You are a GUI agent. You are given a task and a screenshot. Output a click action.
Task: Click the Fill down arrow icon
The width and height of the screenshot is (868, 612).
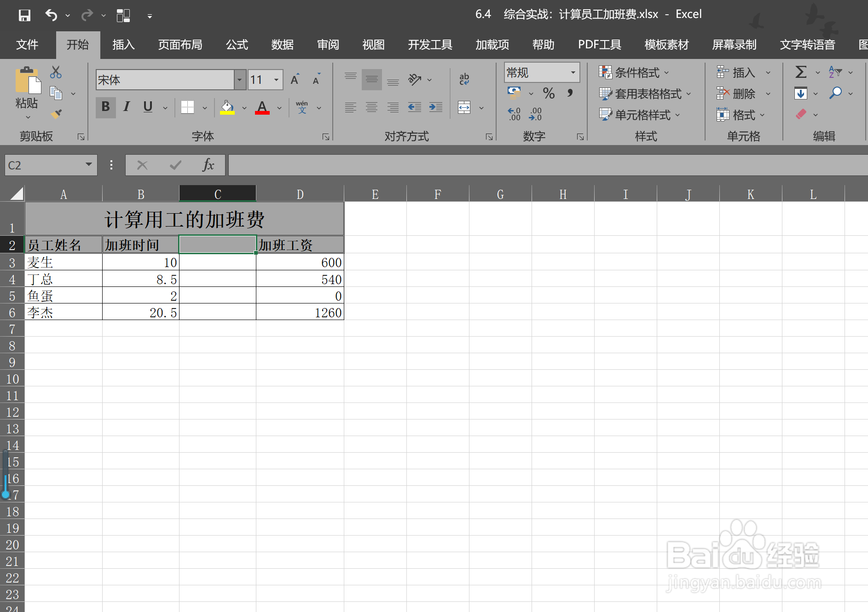(801, 93)
